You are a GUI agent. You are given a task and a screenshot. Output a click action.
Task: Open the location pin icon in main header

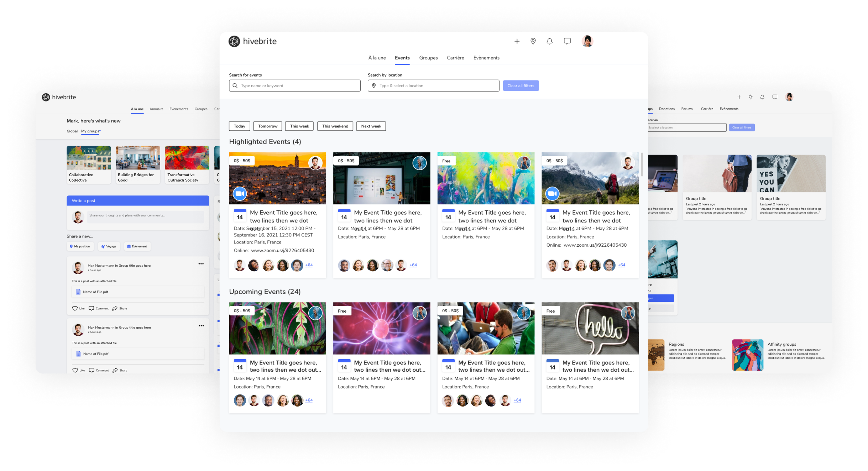[x=533, y=41]
